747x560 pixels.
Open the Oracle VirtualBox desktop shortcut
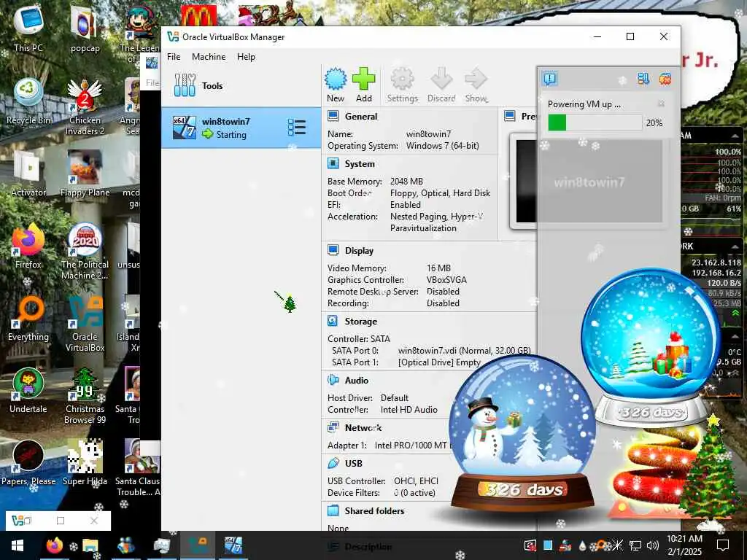pyautogui.click(x=85, y=324)
